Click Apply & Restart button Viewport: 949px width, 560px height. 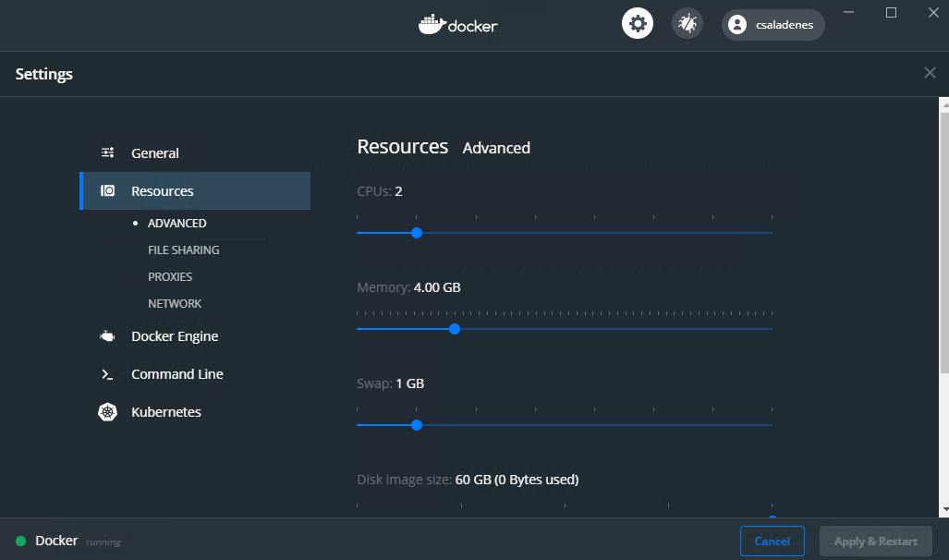coord(876,541)
